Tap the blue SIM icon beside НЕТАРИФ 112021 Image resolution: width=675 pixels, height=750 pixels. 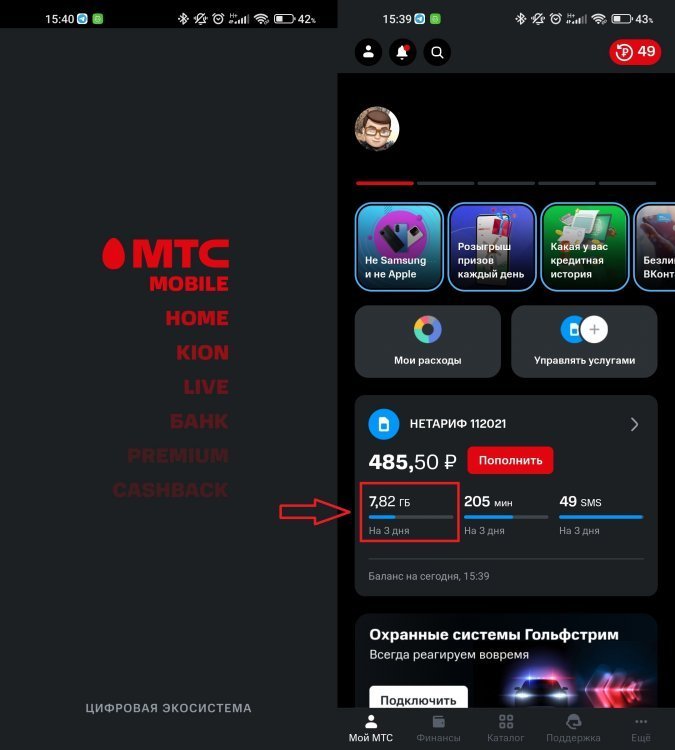384,424
